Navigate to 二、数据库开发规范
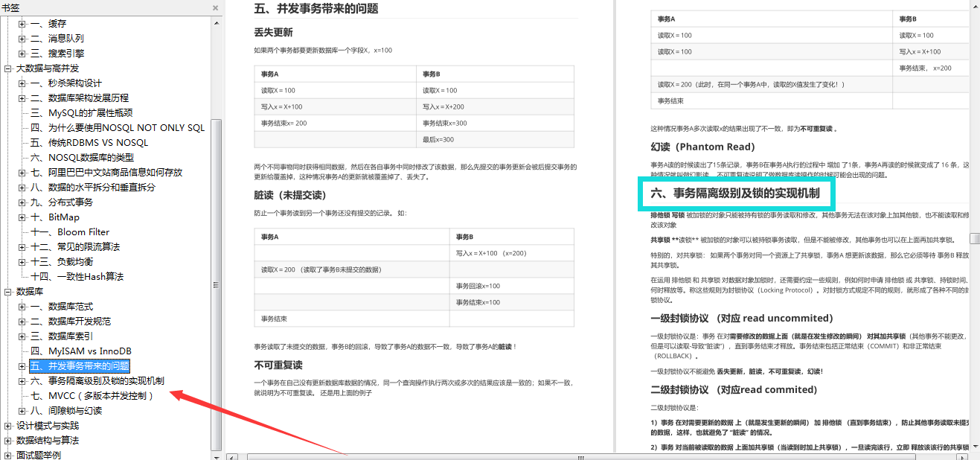 [71, 322]
